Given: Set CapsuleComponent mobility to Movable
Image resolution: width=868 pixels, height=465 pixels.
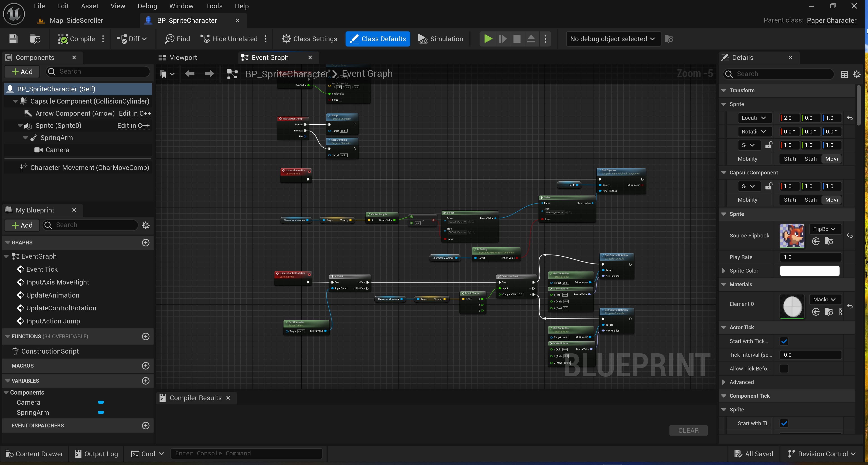Looking at the screenshot, I should [x=831, y=200].
